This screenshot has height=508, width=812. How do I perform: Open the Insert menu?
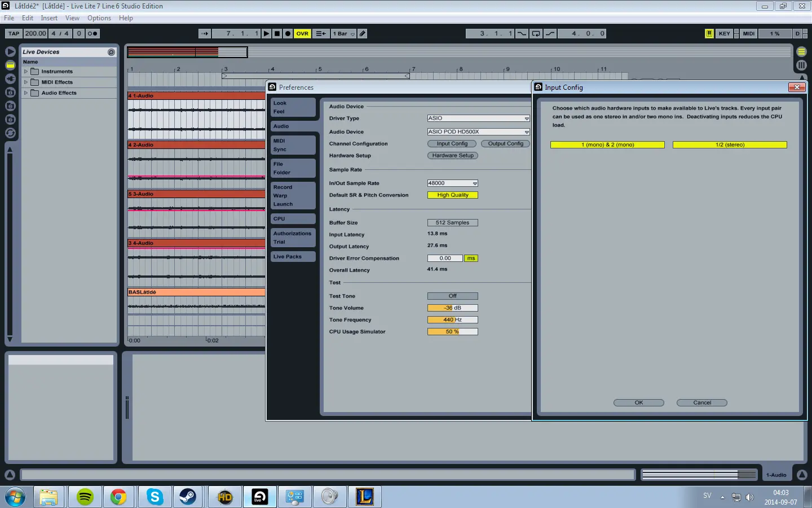(49, 18)
